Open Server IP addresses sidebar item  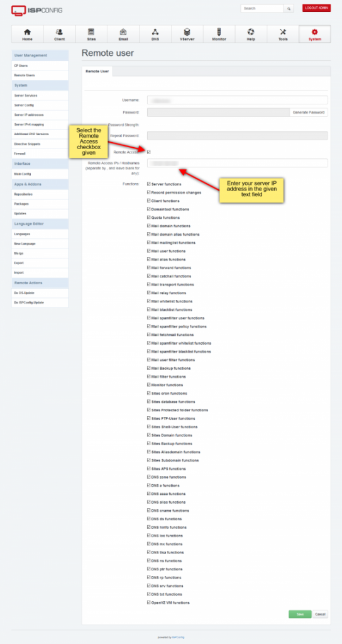(x=40, y=115)
